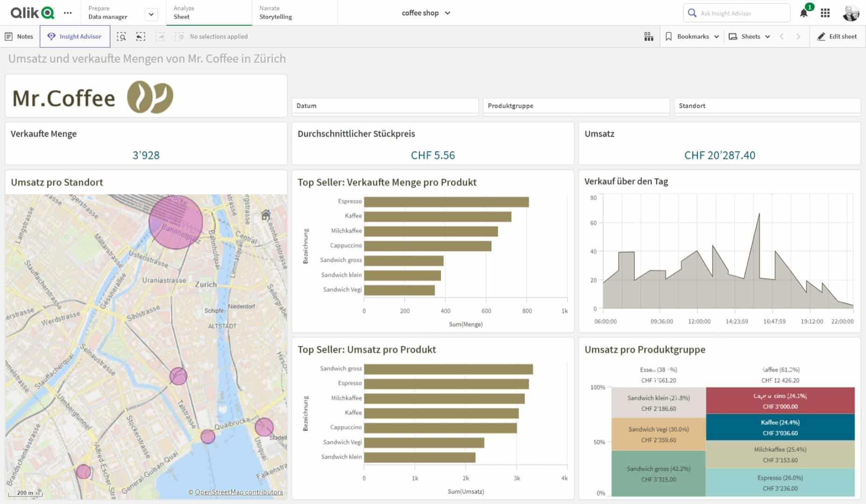
Task: Step back to the previous selection state
Action: [x=141, y=36]
